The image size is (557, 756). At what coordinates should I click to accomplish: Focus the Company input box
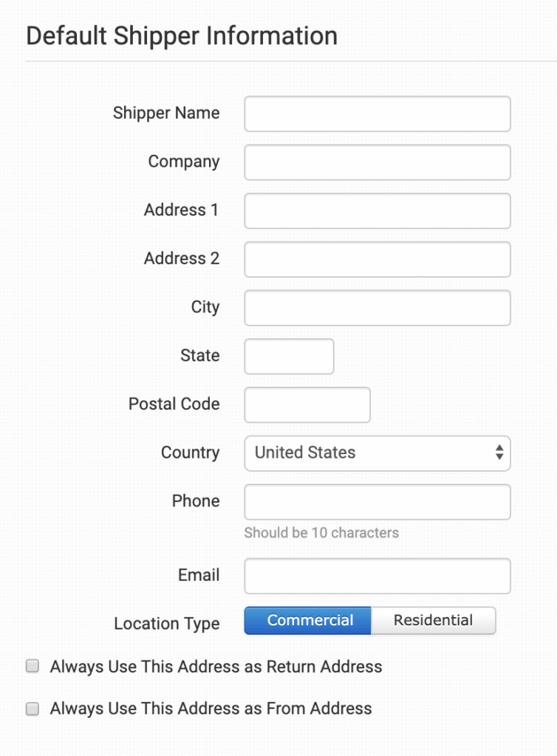[x=377, y=162]
